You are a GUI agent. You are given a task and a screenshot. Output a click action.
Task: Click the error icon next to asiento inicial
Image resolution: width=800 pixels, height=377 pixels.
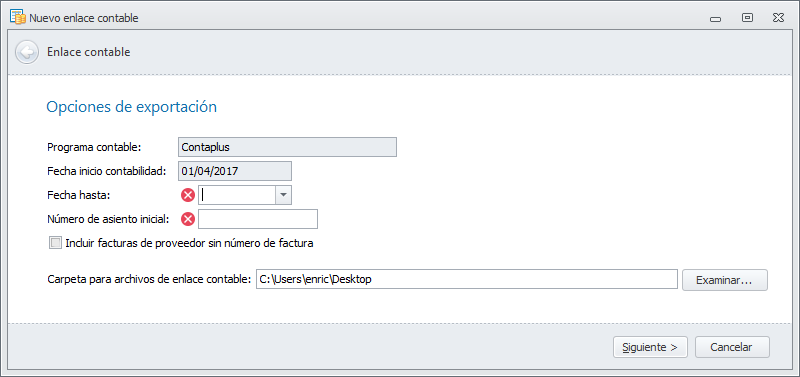[188, 219]
